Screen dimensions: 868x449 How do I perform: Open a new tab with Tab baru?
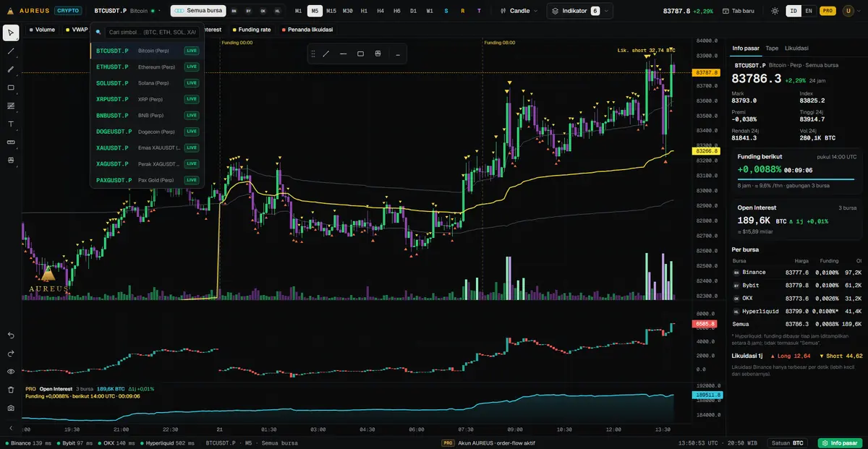click(x=739, y=11)
